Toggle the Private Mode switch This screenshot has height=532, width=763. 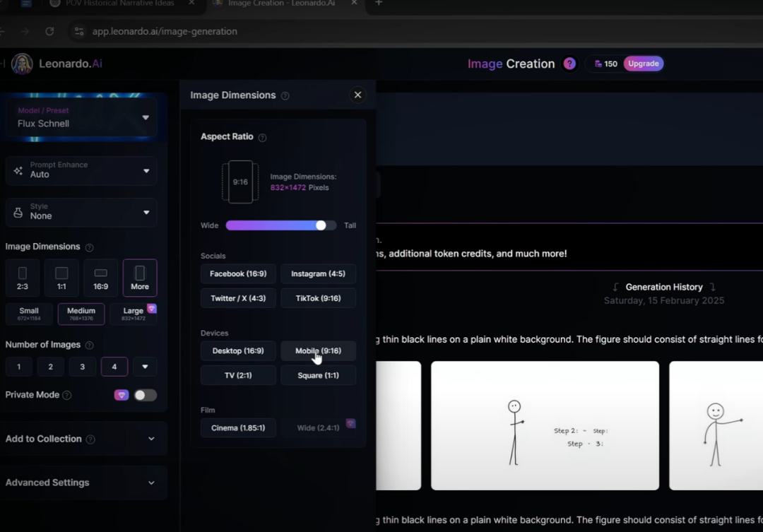145,395
